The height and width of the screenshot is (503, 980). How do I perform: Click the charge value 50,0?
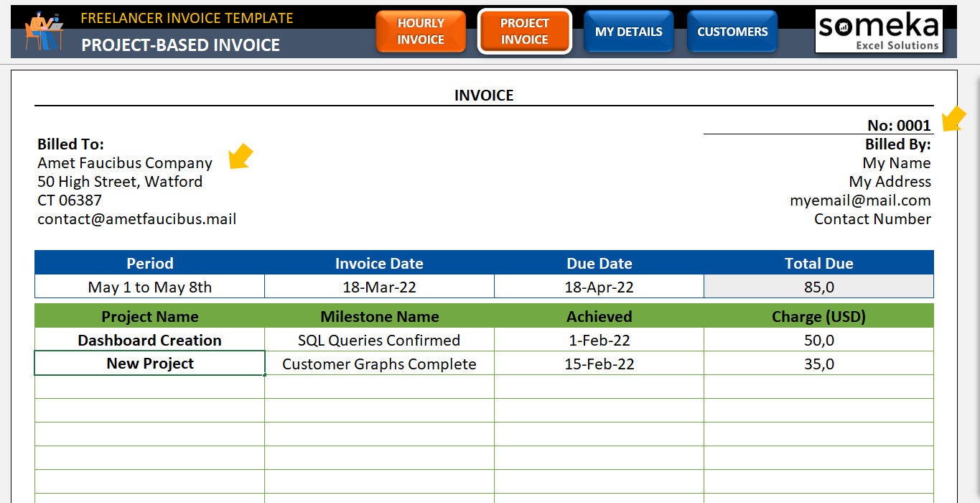pos(818,340)
